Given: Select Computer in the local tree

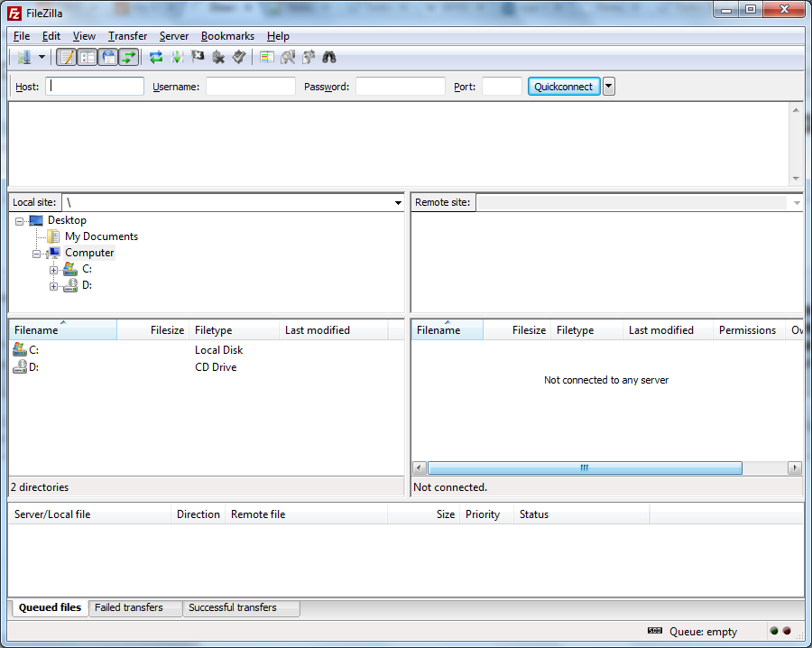Looking at the screenshot, I should [x=89, y=253].
